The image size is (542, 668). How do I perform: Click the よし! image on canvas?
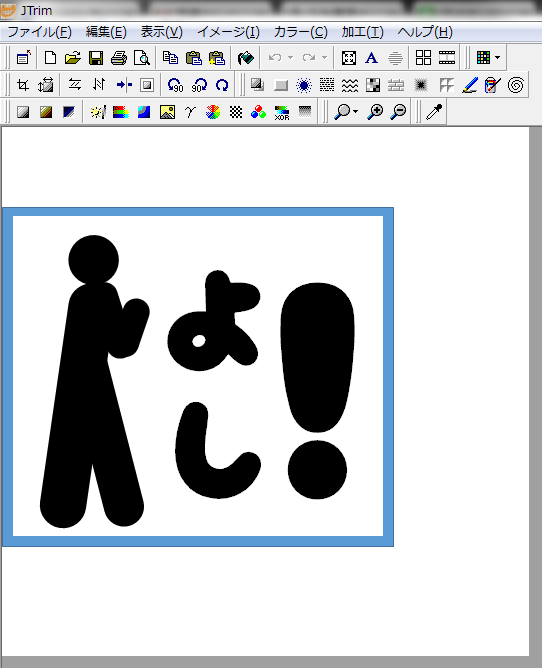[x=198, y=377]
